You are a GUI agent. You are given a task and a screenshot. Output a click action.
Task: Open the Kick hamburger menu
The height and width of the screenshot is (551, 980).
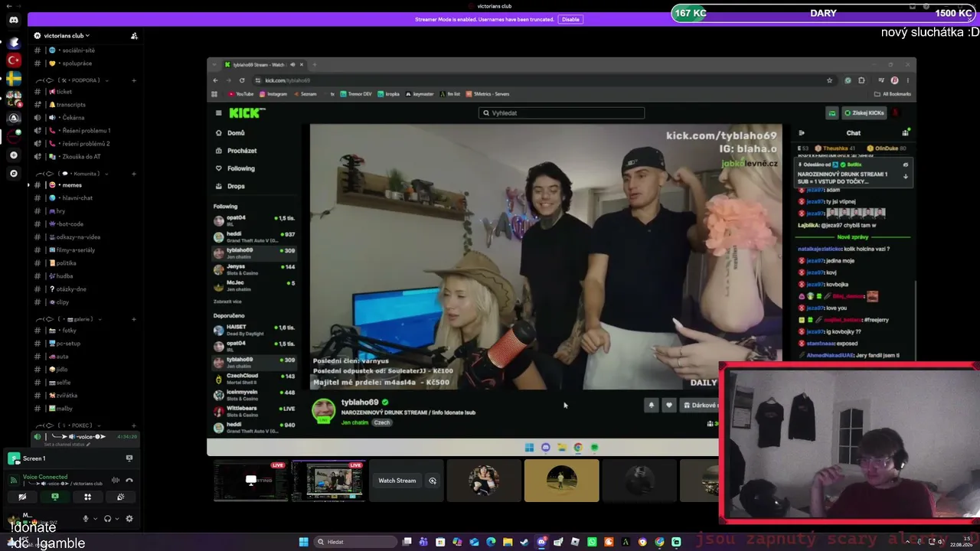tap(218, 113)
